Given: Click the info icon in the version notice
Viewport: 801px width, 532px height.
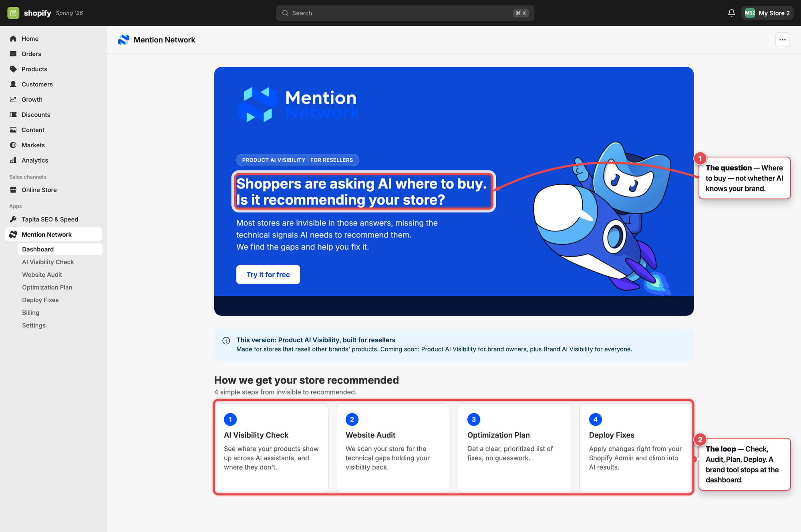Looking at the screenshot, I should point(226,341).
